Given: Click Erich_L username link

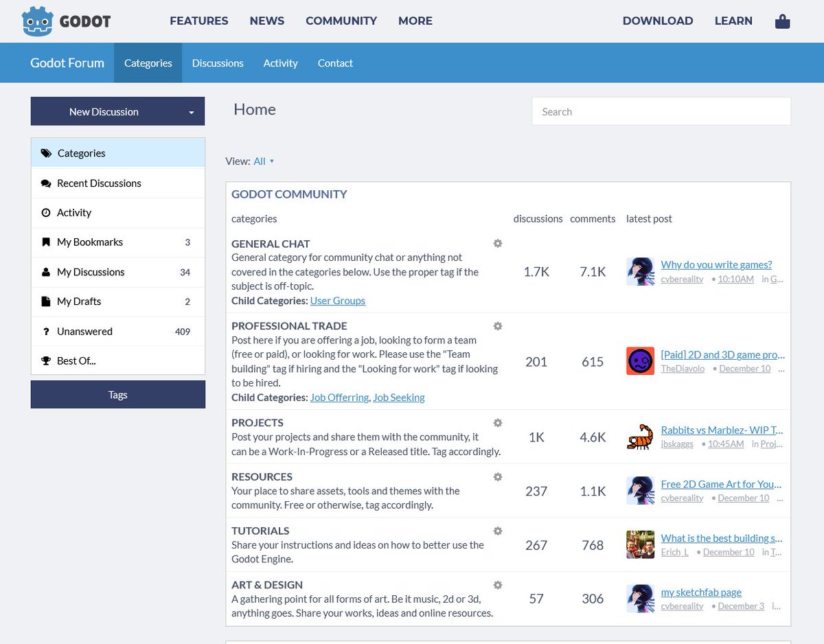Looking at the screenshot, I should pyautogui.click(x=674, y=552).
